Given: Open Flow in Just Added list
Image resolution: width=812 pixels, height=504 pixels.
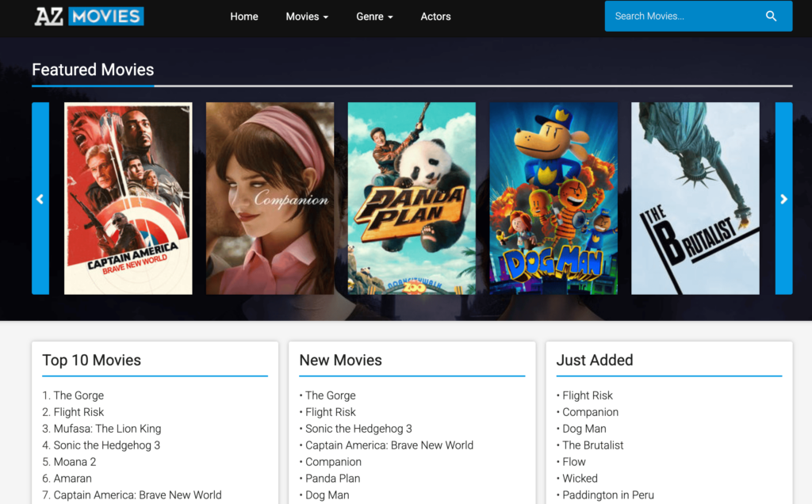Looking at the screenshot, I should (x=574, y=461).
